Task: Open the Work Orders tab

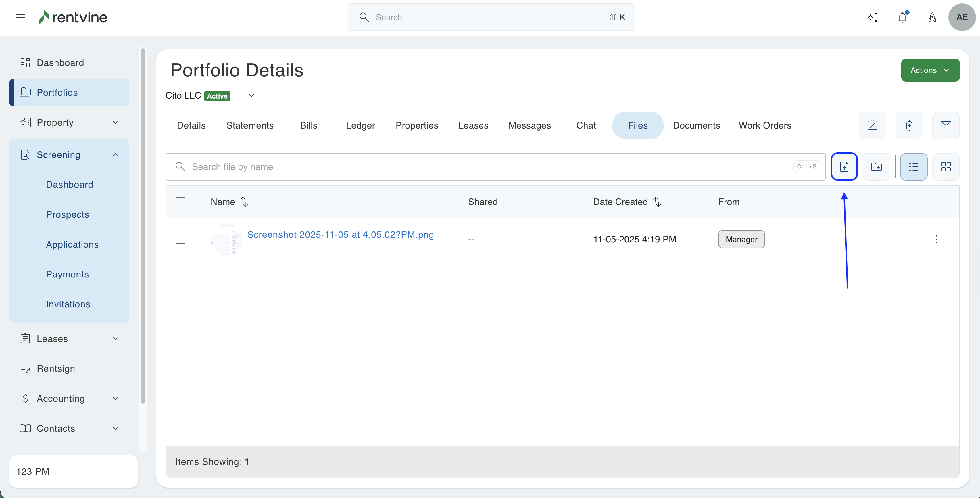Action: [765, 125]
